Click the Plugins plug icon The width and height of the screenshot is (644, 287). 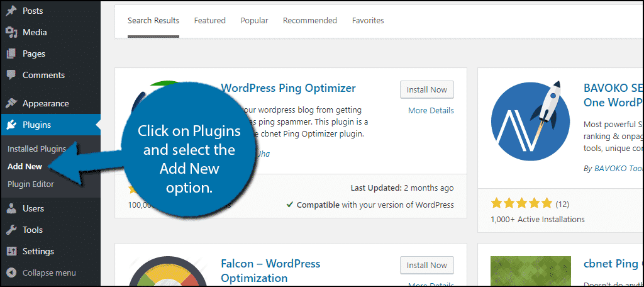click(12, 125)
